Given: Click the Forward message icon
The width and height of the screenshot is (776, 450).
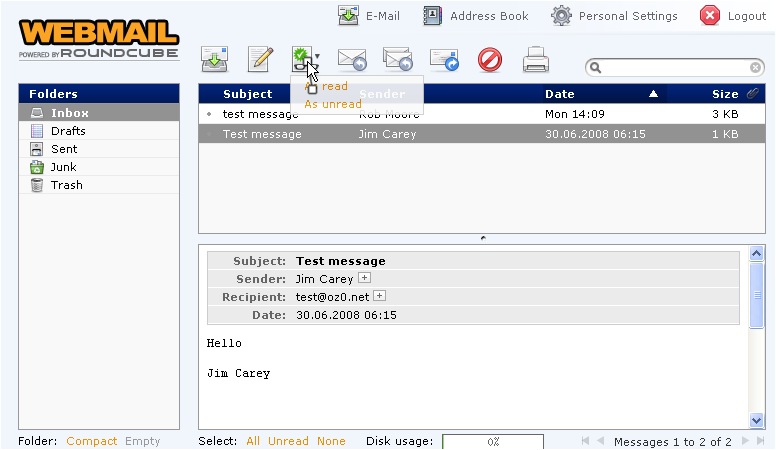Looking at the screenshot, I should tap(444, 61).
